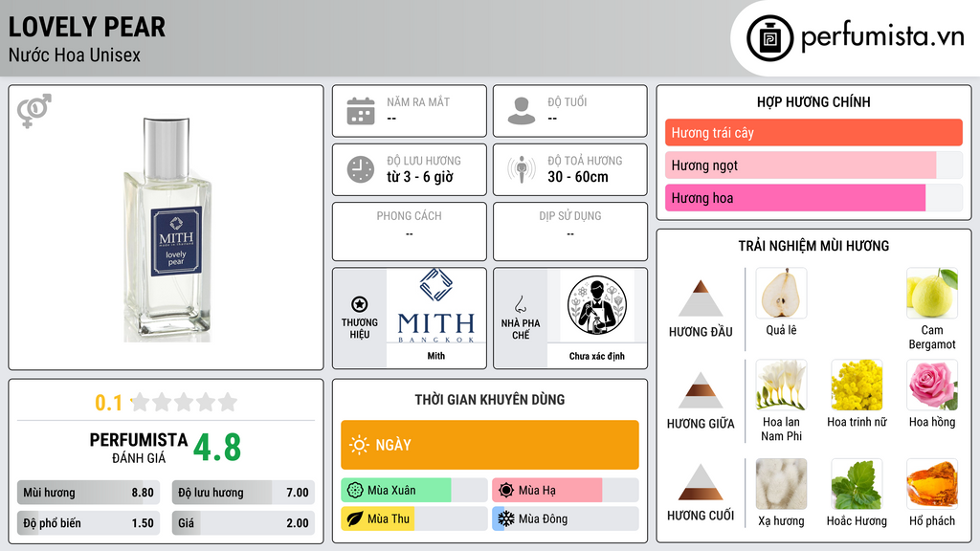Screen dimensions: 980x551
Task: Click the five-star rating icons
Action: 185,402
